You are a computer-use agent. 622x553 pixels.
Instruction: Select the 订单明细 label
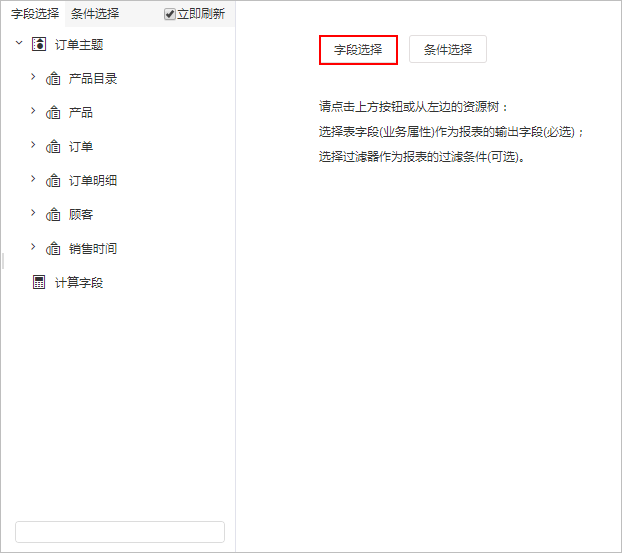point(93,180)
